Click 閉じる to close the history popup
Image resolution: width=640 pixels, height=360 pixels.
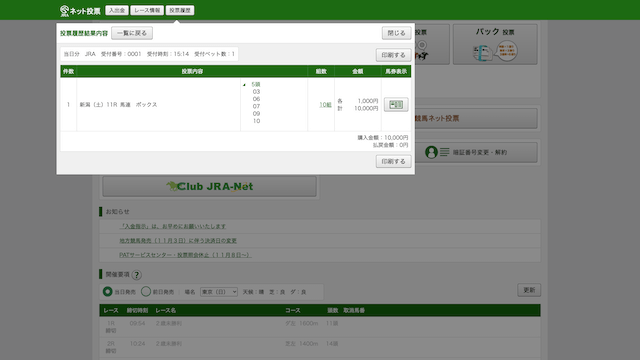(x=396, y=33)
